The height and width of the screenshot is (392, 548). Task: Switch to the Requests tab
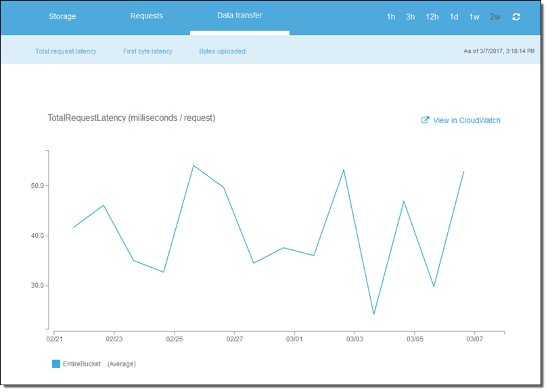point(146,16)
